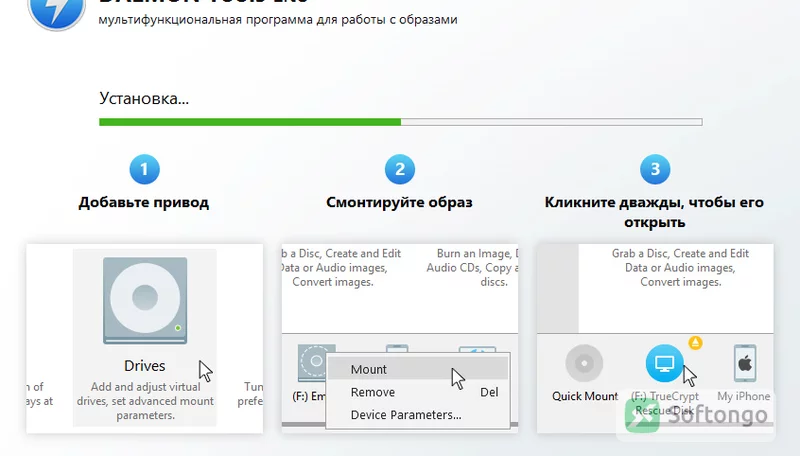Click the My iPhone device icon

(745, 363)
